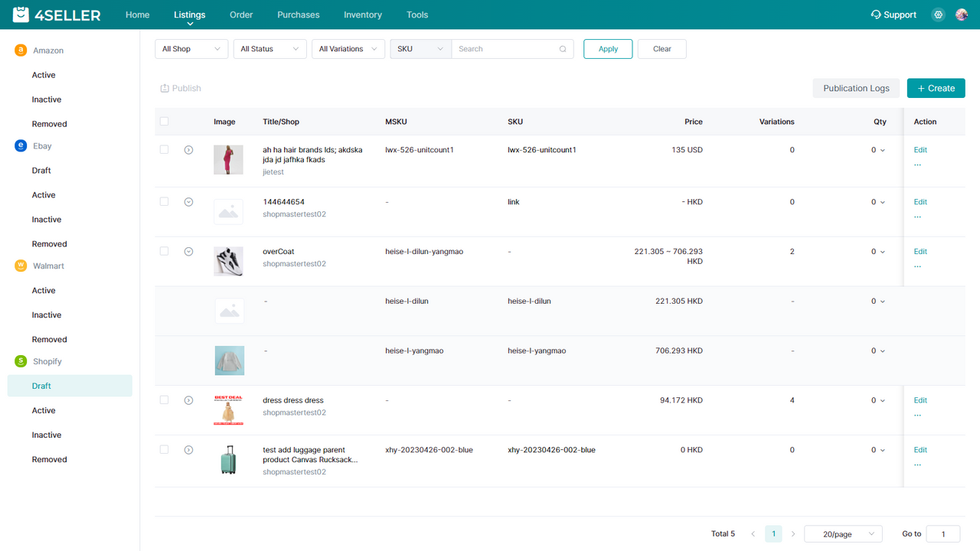
Task: Open the Order menu in navigation
Action: tap(240, 15)
